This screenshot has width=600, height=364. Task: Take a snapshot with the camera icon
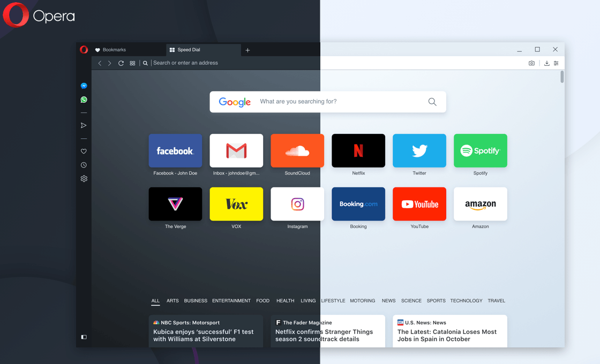pyautogui.click(x=531, y=63)
